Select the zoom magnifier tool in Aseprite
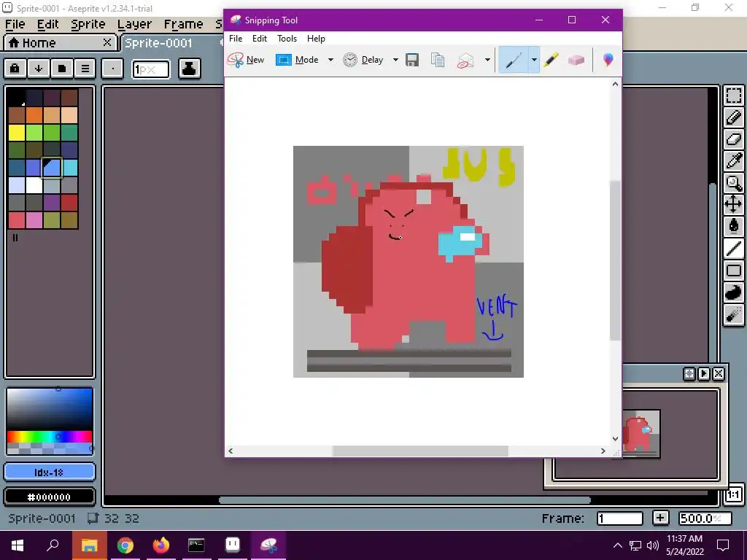747x560 pixels. click(x=734, y=183)
